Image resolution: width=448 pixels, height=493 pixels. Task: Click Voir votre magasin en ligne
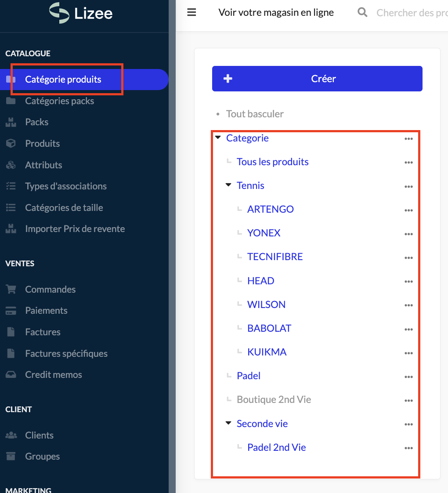click(x=276, y=13)
